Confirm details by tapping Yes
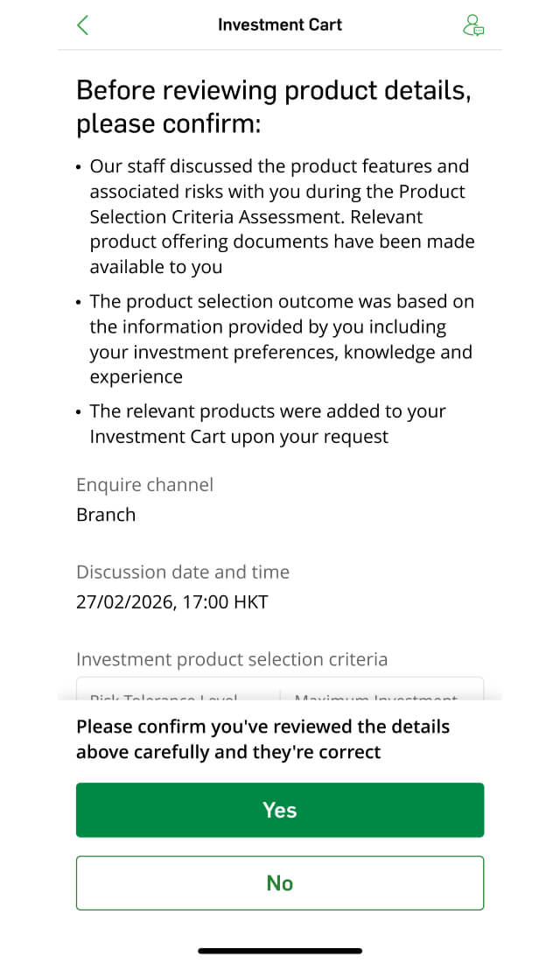Image resolution: width=560 pixels, height=963 pixels. click(280, 810)
